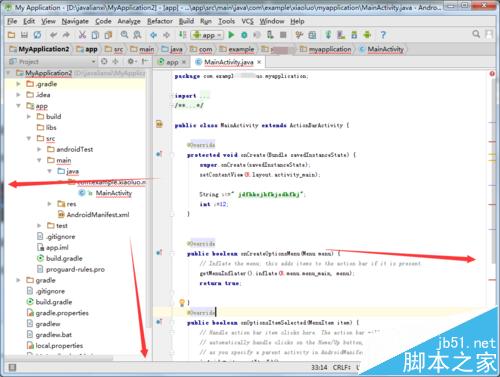Expand the androidTest folder

click(x=39, y=149)
